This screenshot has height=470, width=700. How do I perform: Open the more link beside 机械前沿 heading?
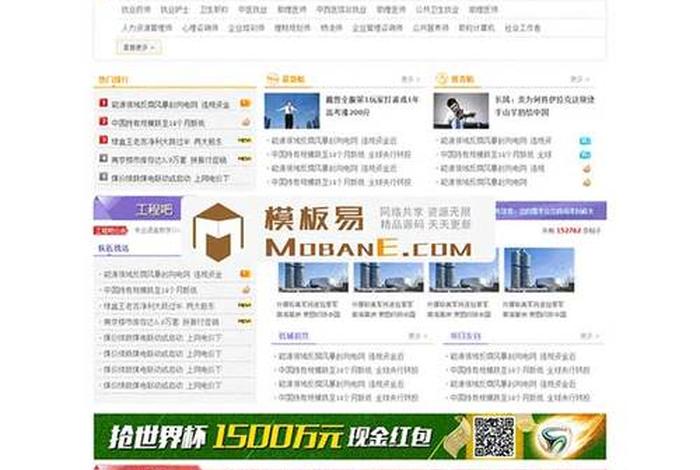click(x=418, y=336)
